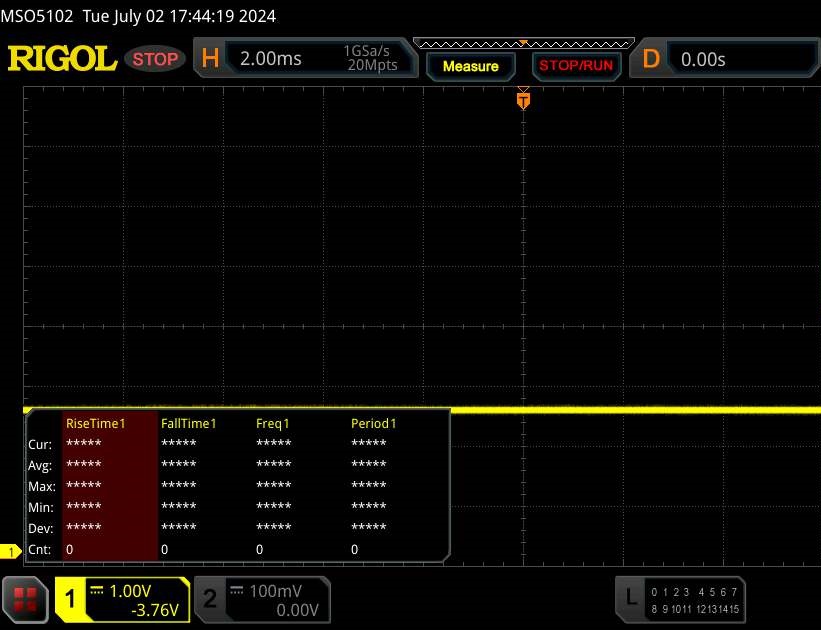Viewport: 821px width, 630px height.
Task: Select the channel 1 ground level marker
Action: click(x=12, y=552)
